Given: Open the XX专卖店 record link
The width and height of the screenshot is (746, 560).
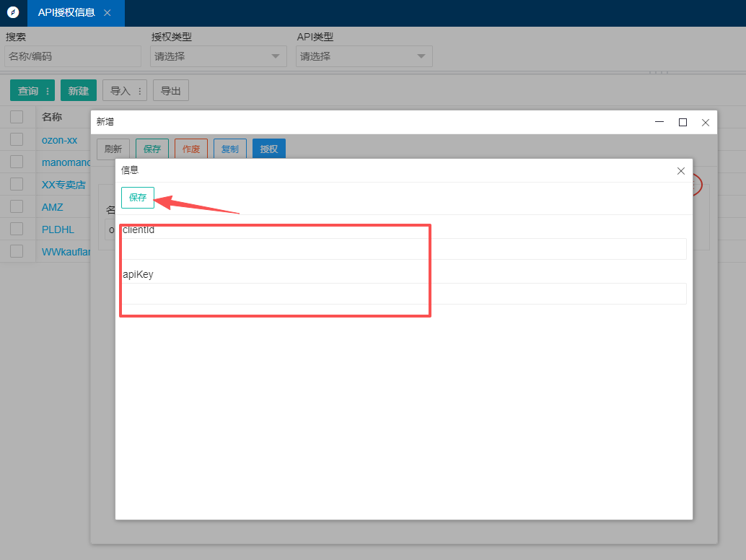Looking at the screenshot, I should coord(63,185).
